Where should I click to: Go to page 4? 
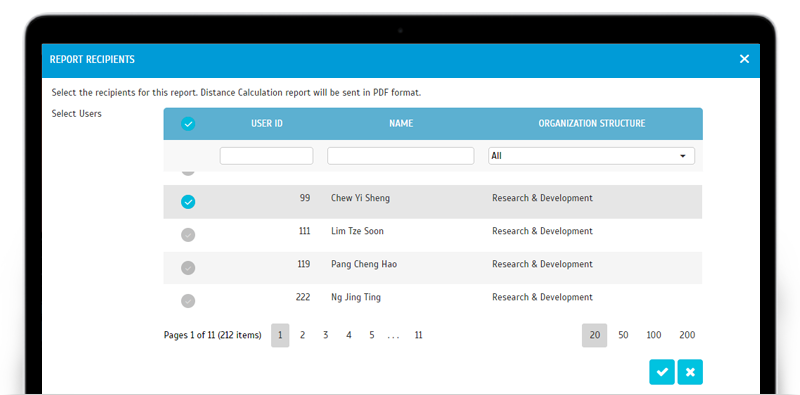pos(349,335)
